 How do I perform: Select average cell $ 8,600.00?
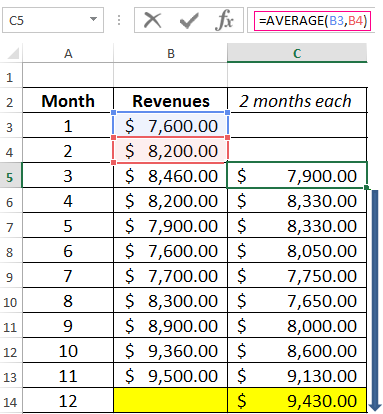point(297,350)
